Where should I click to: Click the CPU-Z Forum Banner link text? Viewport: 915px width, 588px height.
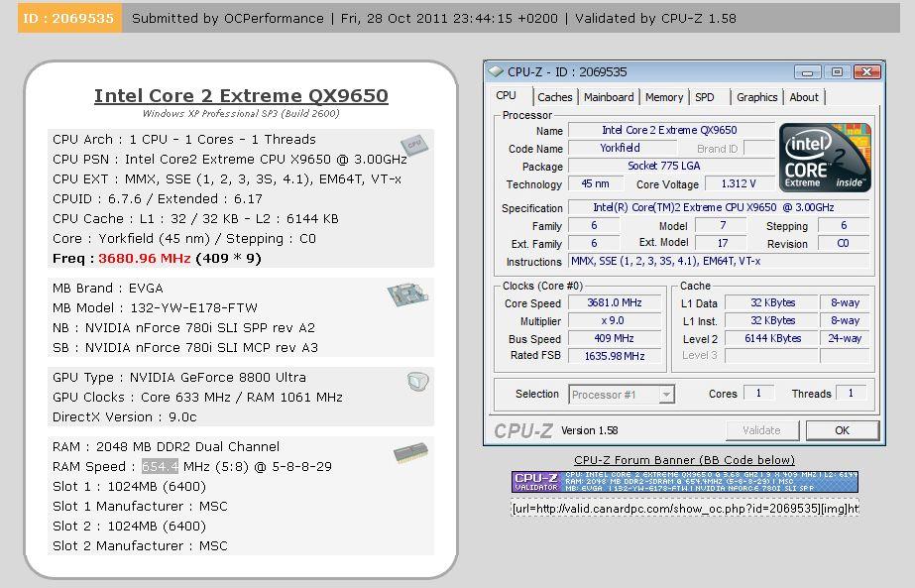tap(684, 460)
